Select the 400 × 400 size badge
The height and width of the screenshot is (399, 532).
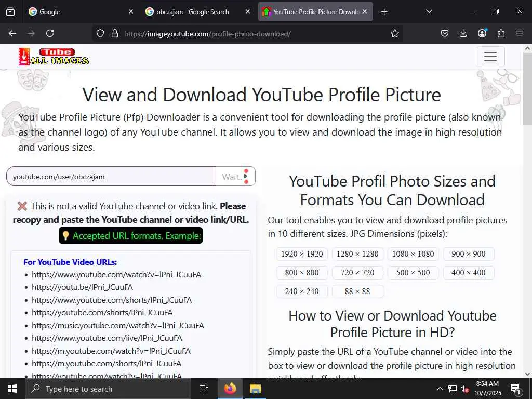point(469,272)
